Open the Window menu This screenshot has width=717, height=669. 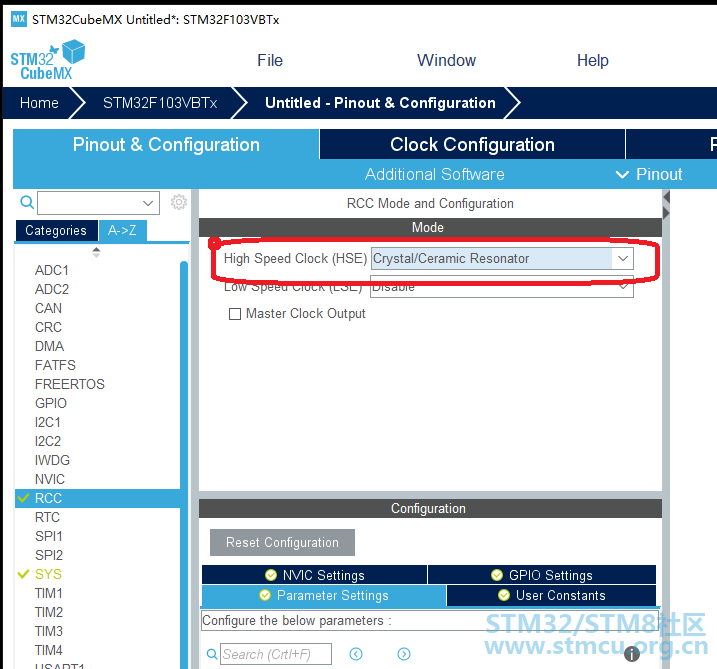click(x=446, y=60)
